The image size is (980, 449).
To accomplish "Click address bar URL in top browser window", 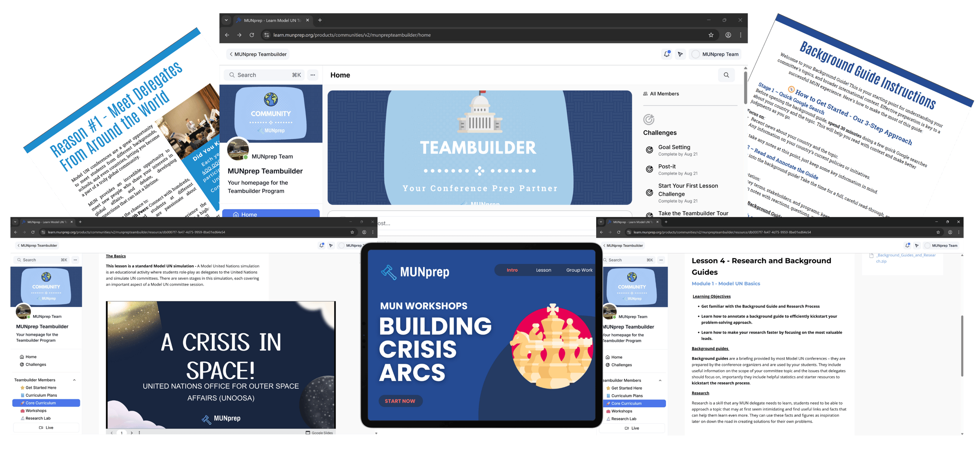I will tap(352, 35).
